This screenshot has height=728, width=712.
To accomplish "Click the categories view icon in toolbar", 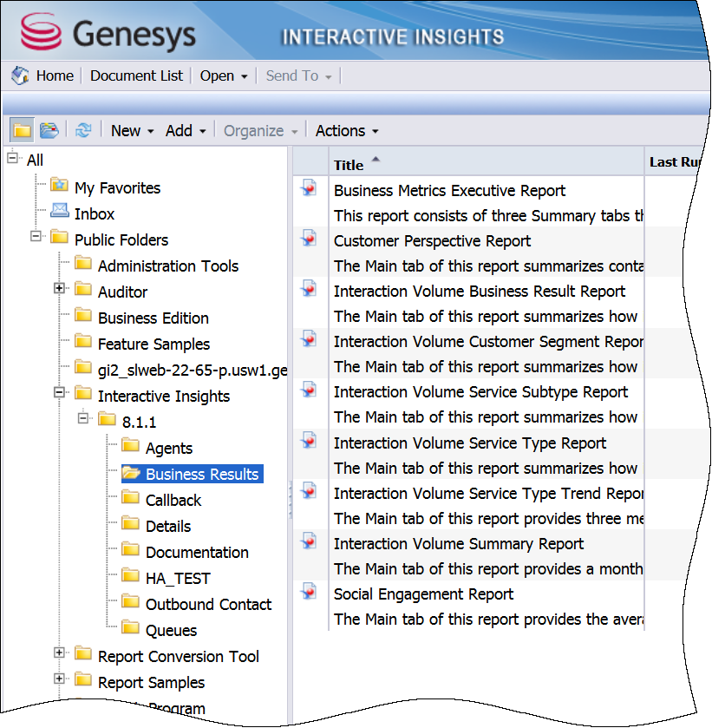I will [x=49, y=130].
